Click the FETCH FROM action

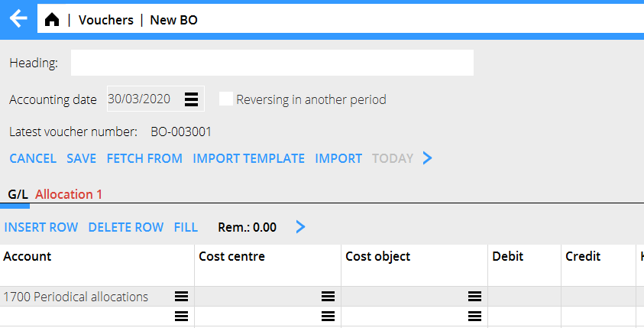pyautogui.click(x=144, y=158)
